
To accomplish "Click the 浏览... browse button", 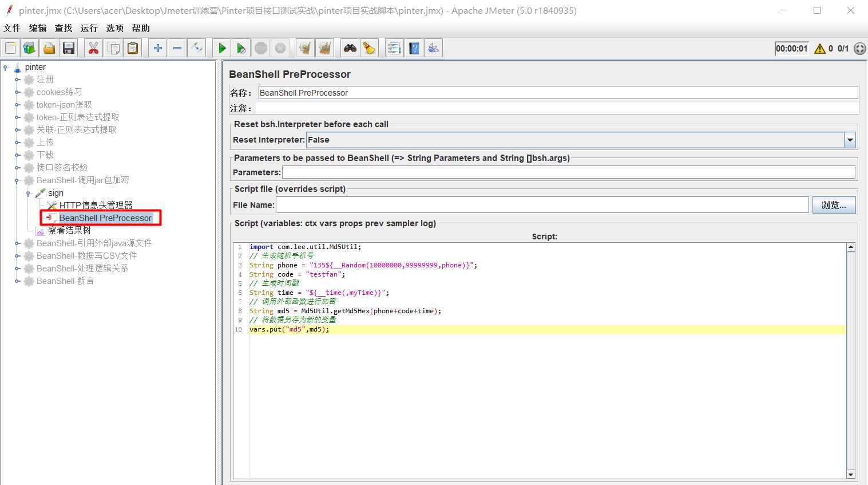I will tap(834, 205).
